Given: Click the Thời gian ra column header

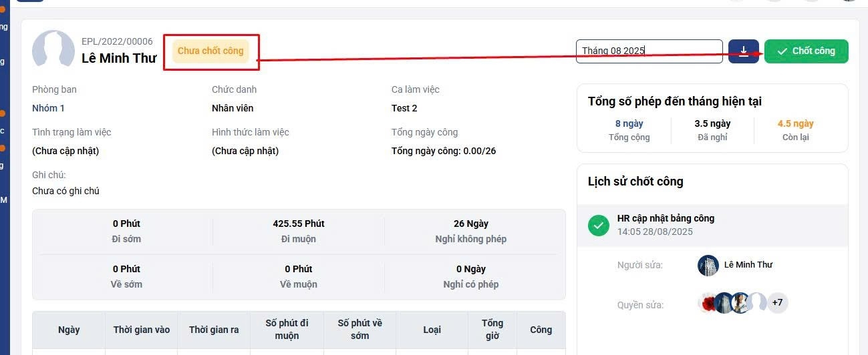Looking at the screenshot, I should pos(214,330).
